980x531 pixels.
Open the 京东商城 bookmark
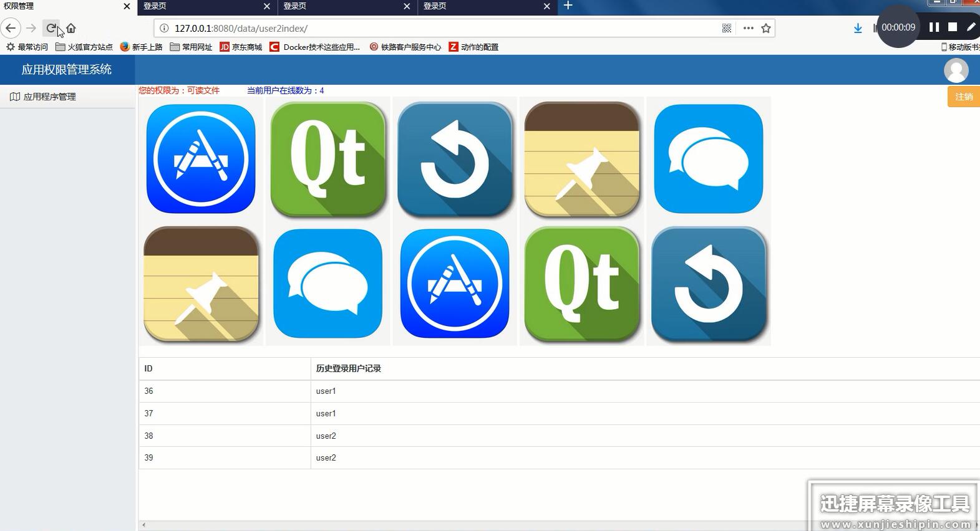[x=241, y=47]
